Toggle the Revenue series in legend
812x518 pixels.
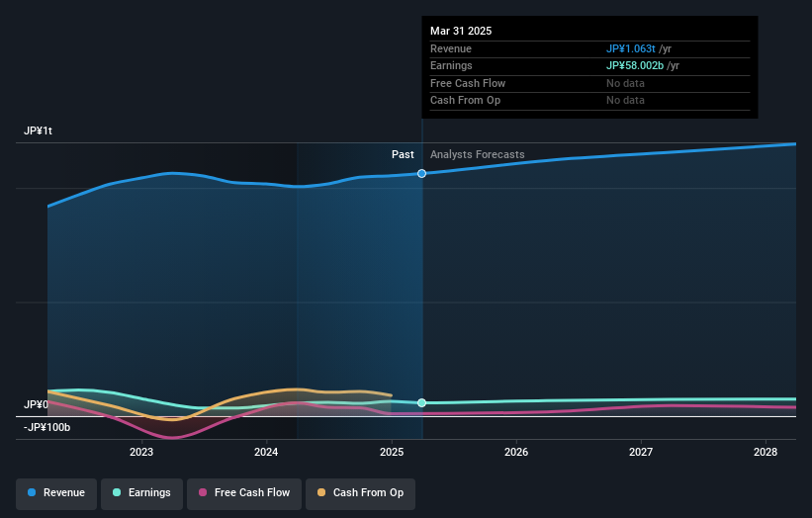[56, 493]
